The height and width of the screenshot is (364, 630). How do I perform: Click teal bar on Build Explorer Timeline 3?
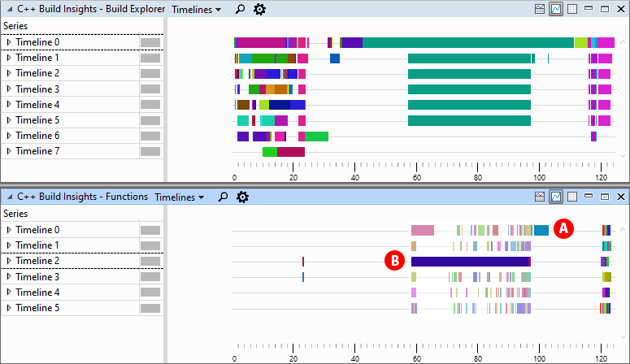click(469, 89)
